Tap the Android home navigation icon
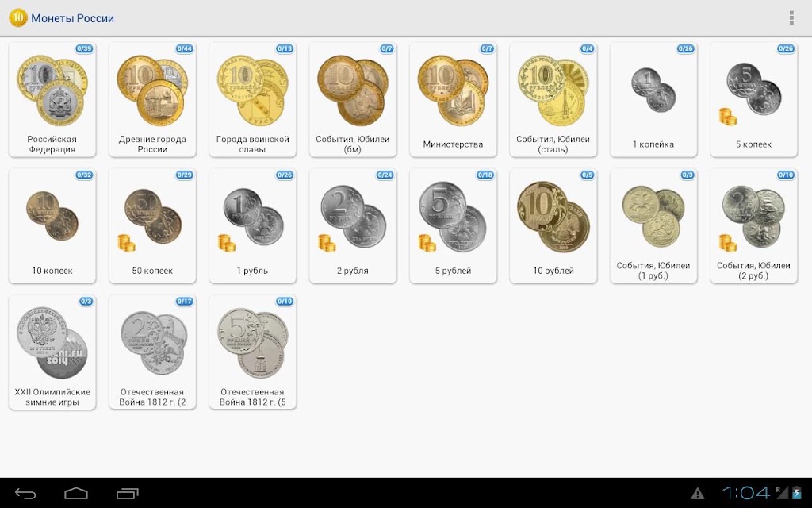812x508 pixels. click(76, 493)
